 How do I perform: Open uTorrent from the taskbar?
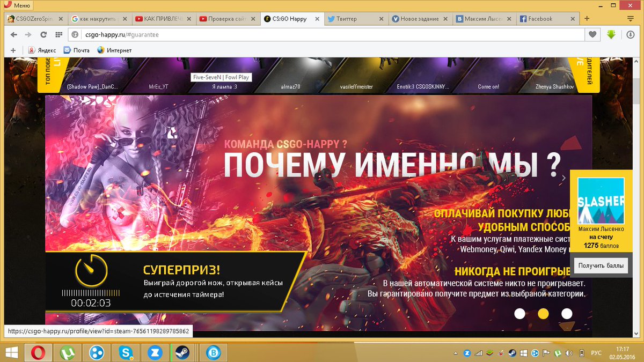[68, 353]
